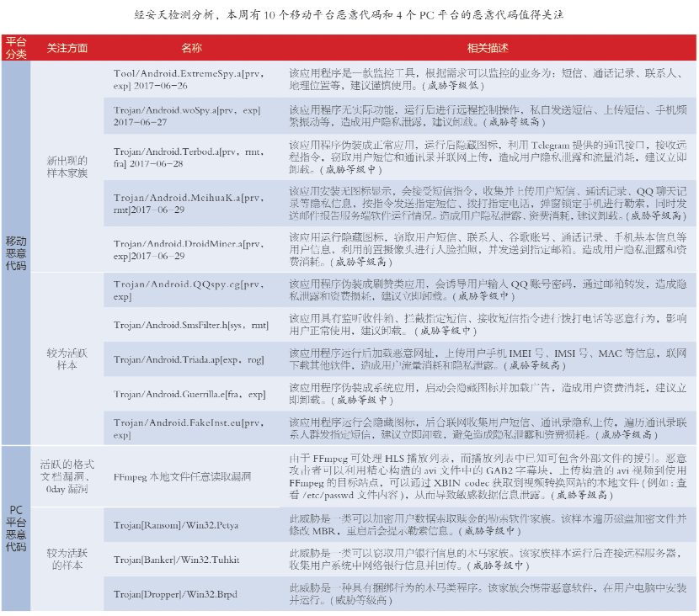Select Trojan/Android.Triada.ap name cell
This screenshot has height=616, width=699.
pos(192,359)
